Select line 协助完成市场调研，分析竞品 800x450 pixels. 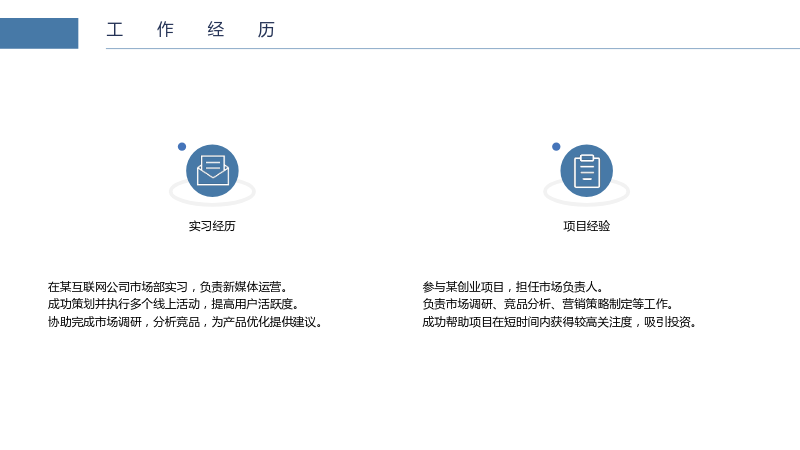pyautogui.click(x=185, y=322)
